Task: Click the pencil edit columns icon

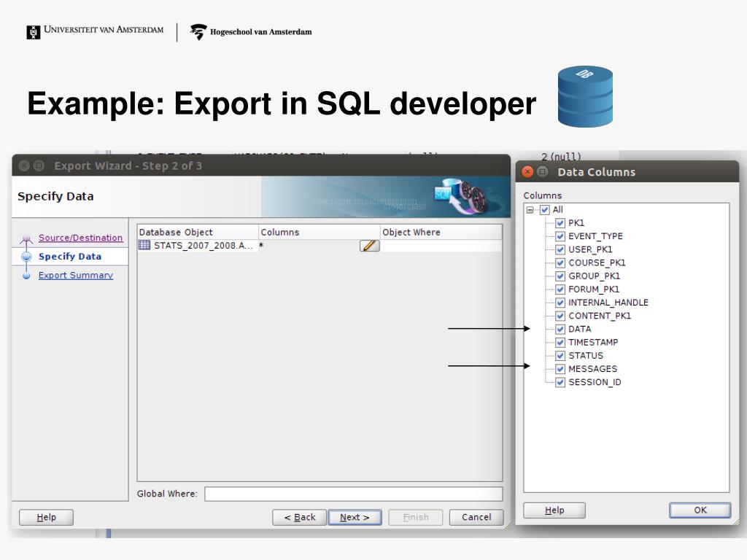Action: pyautogui.click(x=369, y=246)
